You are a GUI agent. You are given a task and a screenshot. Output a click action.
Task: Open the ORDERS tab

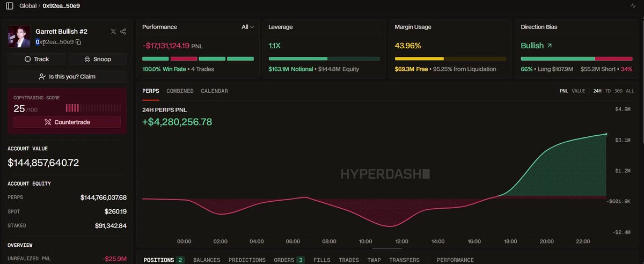pos(289,260)
